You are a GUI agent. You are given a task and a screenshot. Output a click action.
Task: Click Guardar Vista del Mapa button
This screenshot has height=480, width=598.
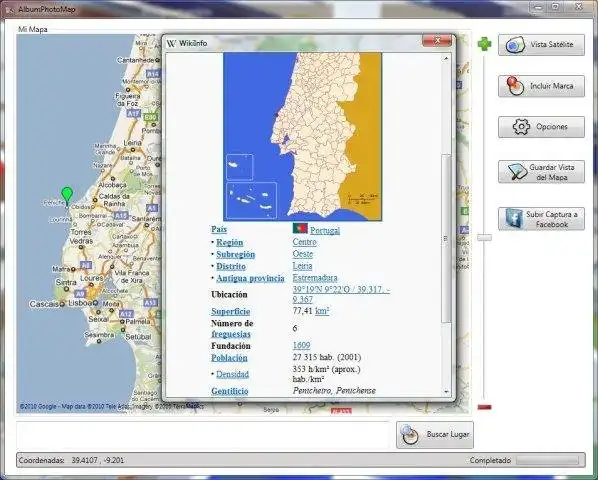[x=541, y=172]
